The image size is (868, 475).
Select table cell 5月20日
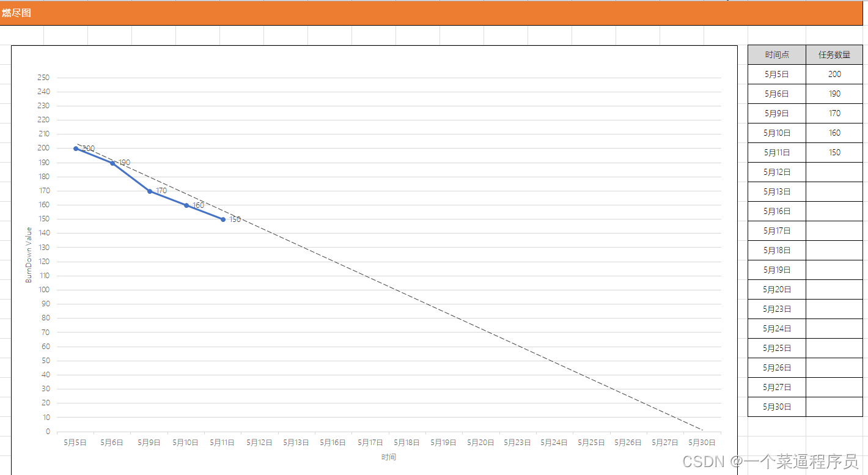(777, 289)
